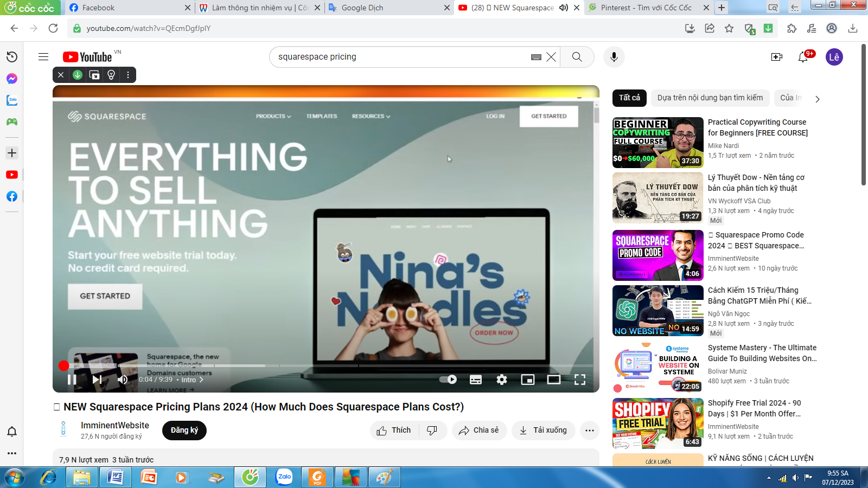This screenshot has width=868, height=488.
Task: Open browser extensions puzzle icon
Action: [x=792, y=28]
